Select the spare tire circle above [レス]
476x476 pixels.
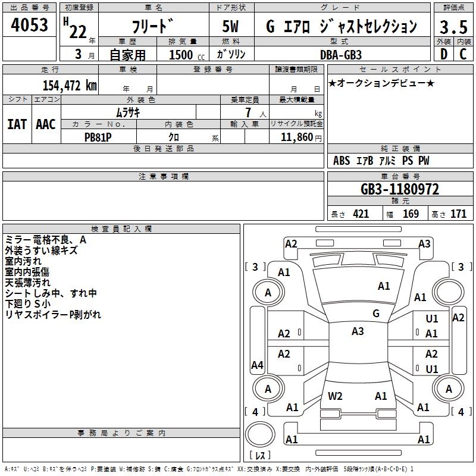(x=260, y=435)
